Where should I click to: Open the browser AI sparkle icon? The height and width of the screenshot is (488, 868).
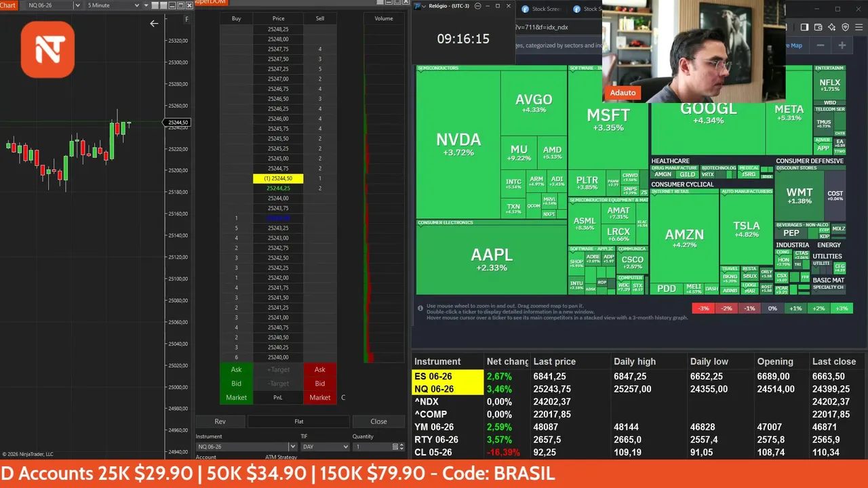pyautogui.click(x=831, y=27)
